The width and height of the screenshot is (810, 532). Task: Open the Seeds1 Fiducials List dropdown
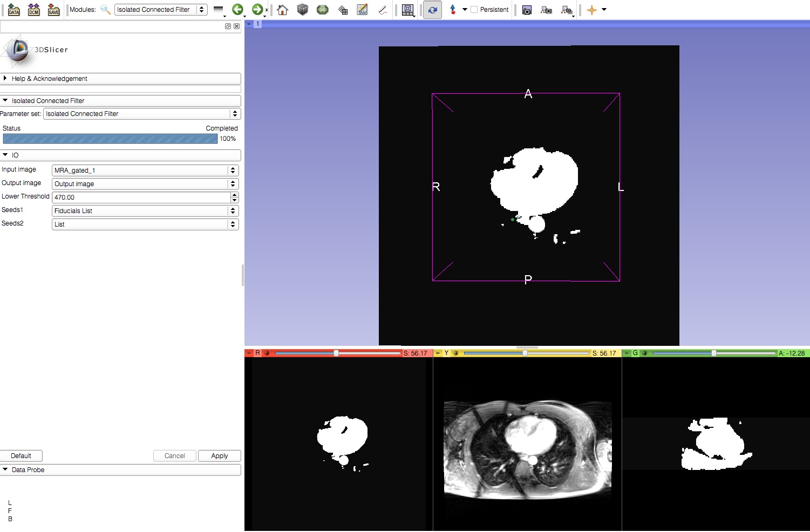point(145,211)
